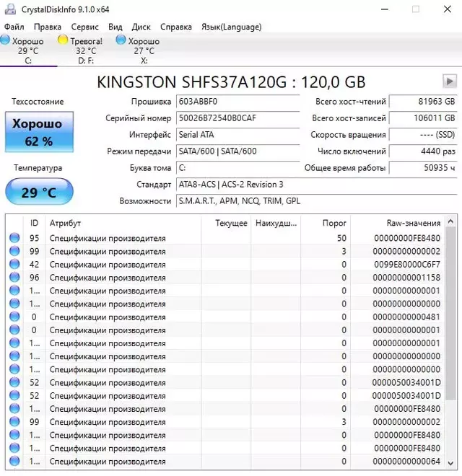Click scroll up arrow of attribute list
Viewport: 462px width, 476px height.
coord(450,221)
